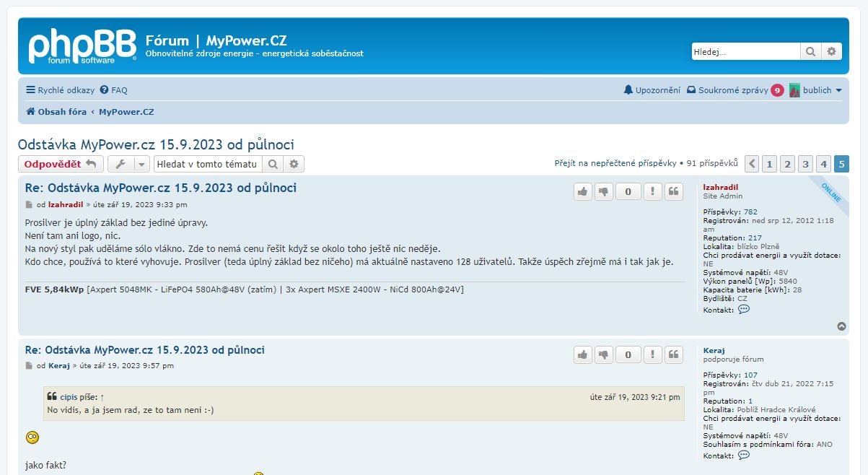Go to MyPower.CZ breadcrumb
This screenshot has height=475, width=868.
pyautogui.click(x=126, y=112)
